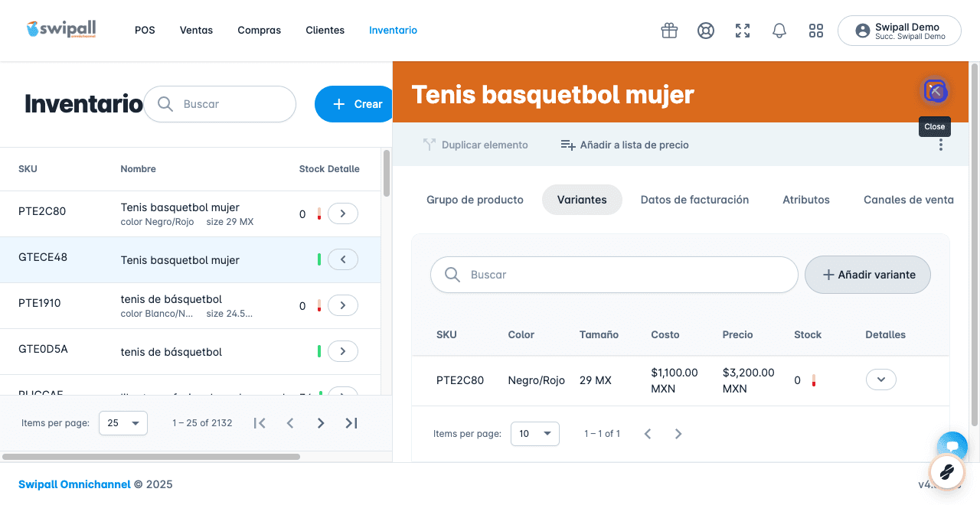The width and height of the screenshot is (980, 505).
Task: Click the detail panel vertical scrollbar
Action: pos(975,245)
